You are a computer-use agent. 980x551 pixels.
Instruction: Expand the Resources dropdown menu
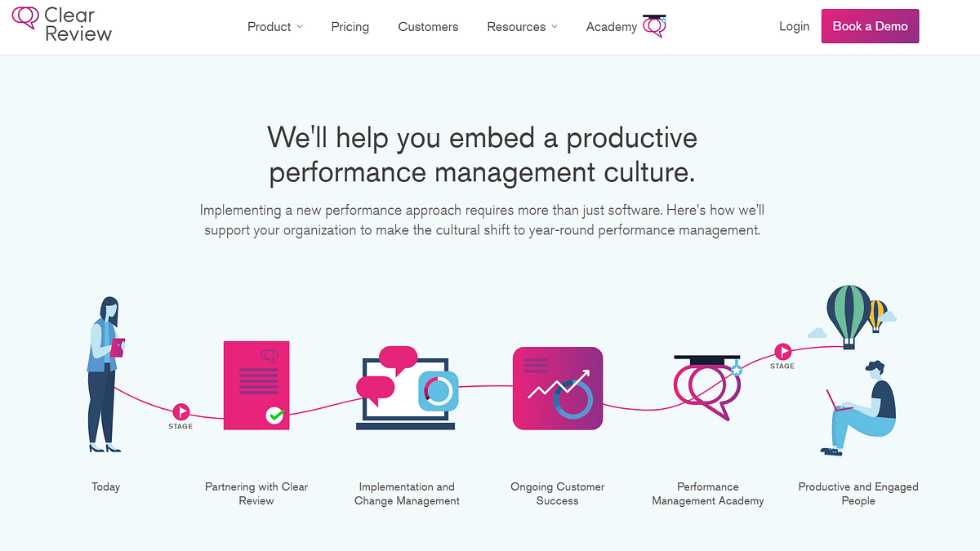(x=523, y=27)
